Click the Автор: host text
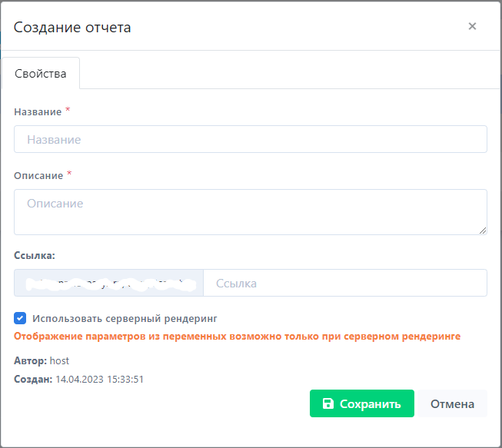The height and width of the screenshot is (448, 502). pos(42,360)
